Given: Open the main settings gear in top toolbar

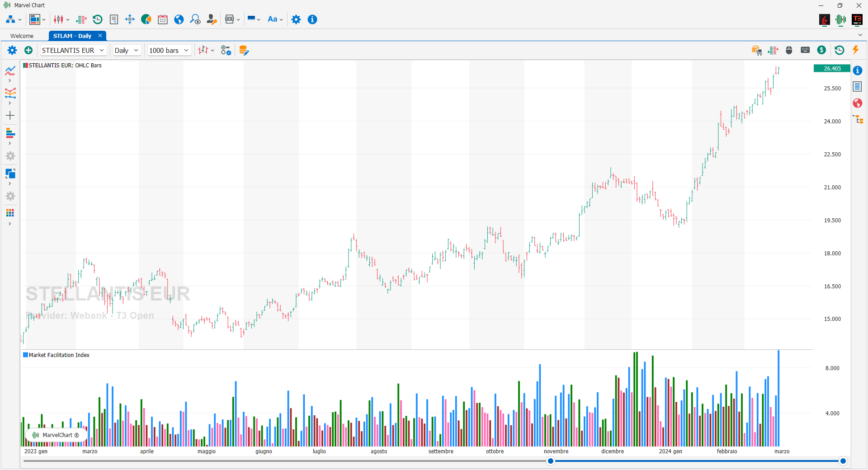Looking at the screenshot, I should (x=296, y=19).
